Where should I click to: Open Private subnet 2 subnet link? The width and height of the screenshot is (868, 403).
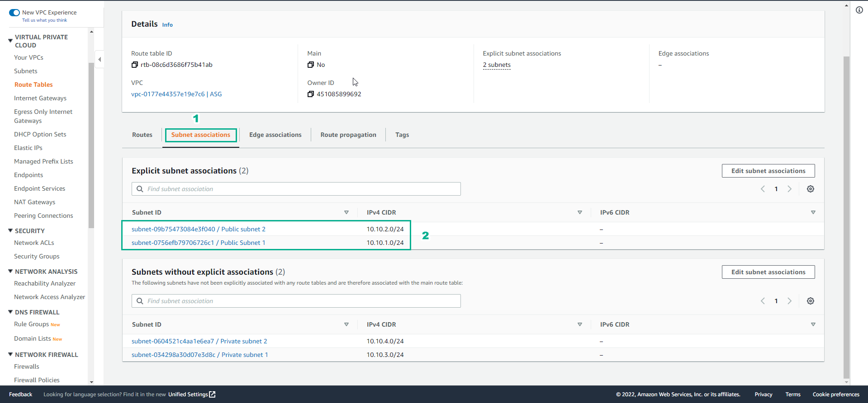(x=199, y=341)
